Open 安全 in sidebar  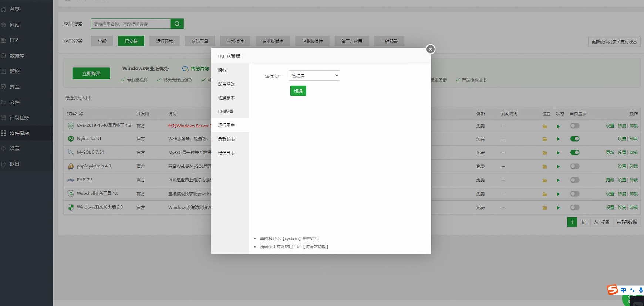pyautogui.click(x=27, y=87)
